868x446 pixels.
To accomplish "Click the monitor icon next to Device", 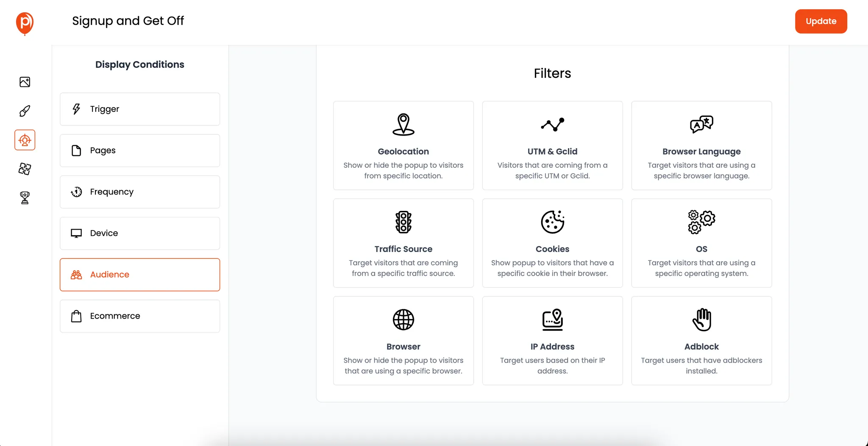I will [x=76, y=233].
